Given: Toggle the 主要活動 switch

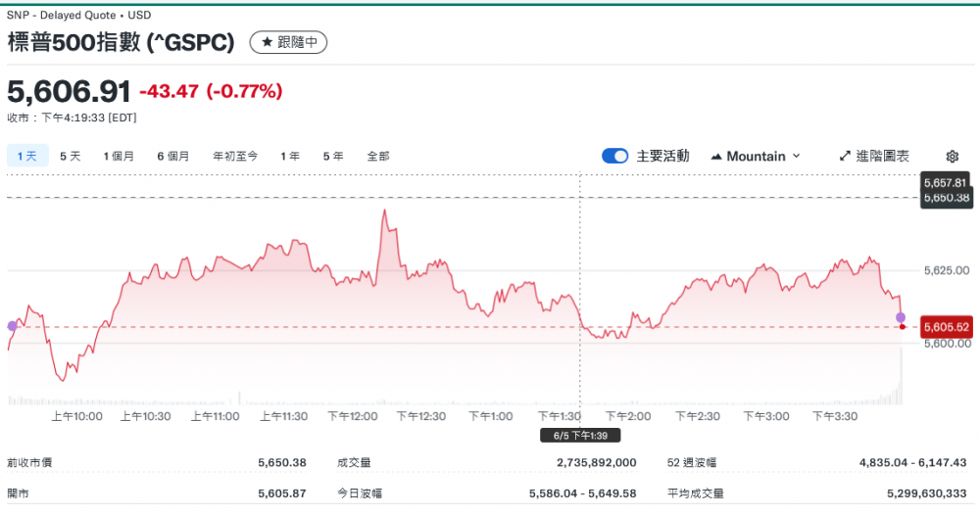Looking at the screenshot, I should click(614, 156).
